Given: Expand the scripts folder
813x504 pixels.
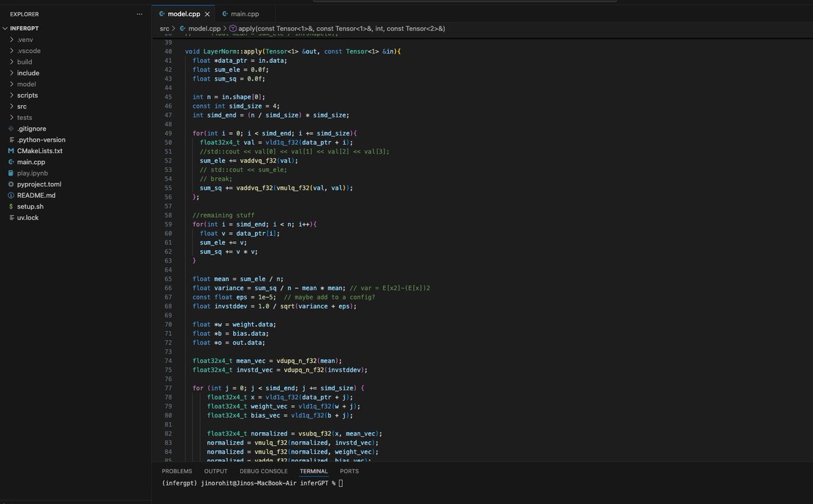Looking at the screenshot, I should 12,96.
